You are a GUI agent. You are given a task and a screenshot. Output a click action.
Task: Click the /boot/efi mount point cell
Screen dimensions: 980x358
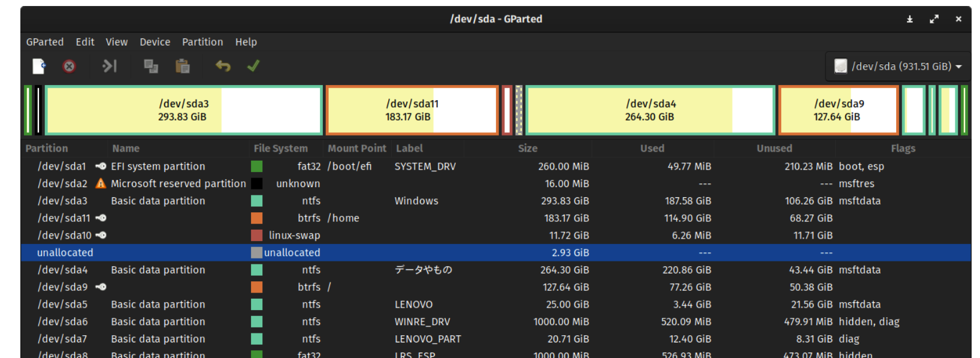(x=349, y=166)
